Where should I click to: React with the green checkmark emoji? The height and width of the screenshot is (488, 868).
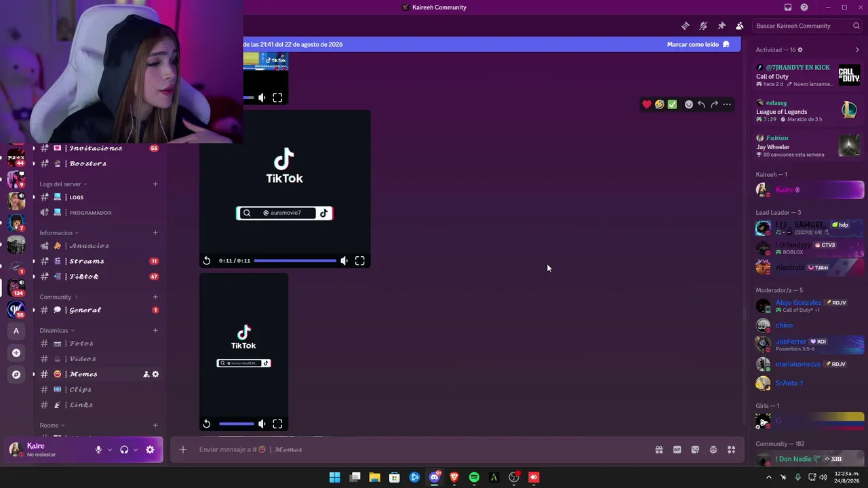pyautogui.click(x=672, y=104)
